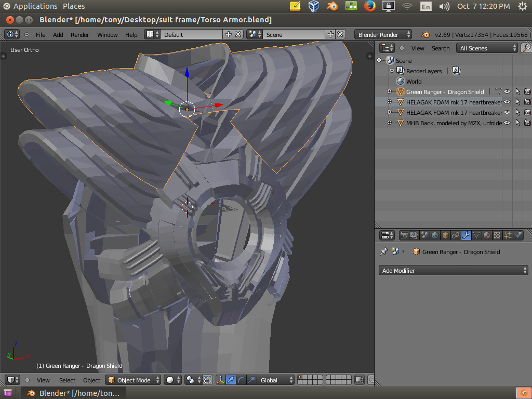
Task: Hide the MHB Back object via eye
Action: pyautogui.click(x=507, y=123)
